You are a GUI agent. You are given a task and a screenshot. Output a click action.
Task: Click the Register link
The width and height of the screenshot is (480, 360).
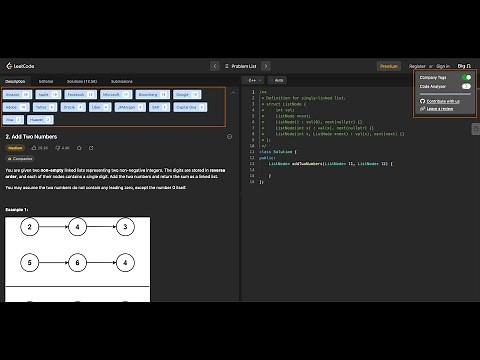(417, 66)
